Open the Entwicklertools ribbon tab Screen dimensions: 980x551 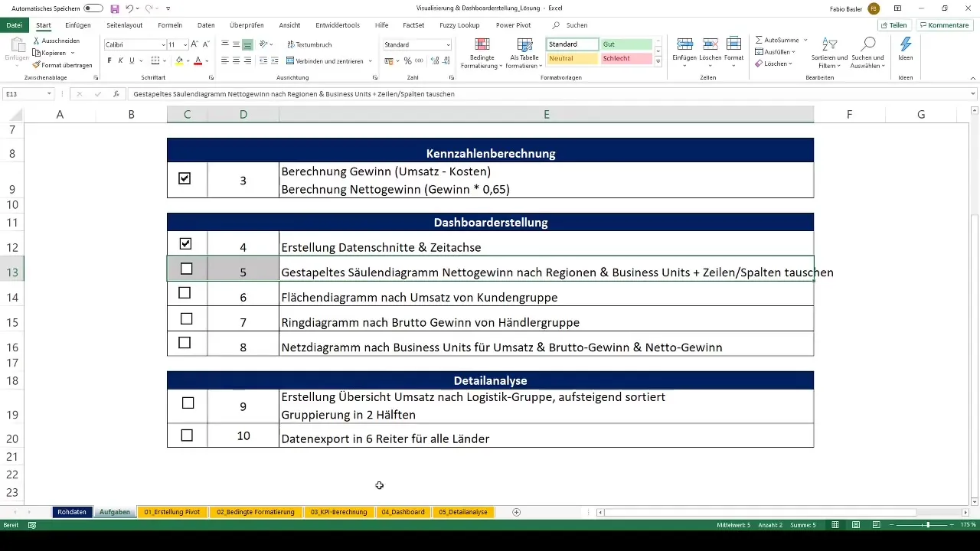(x=337, y=25)
